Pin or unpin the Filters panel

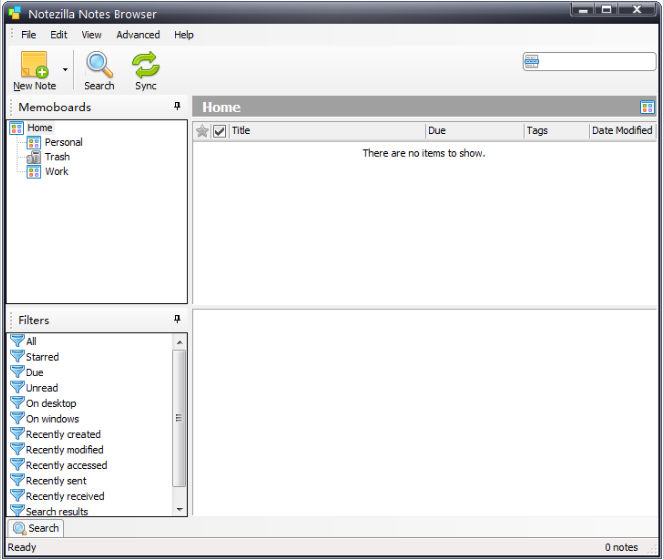click(177, 319)
